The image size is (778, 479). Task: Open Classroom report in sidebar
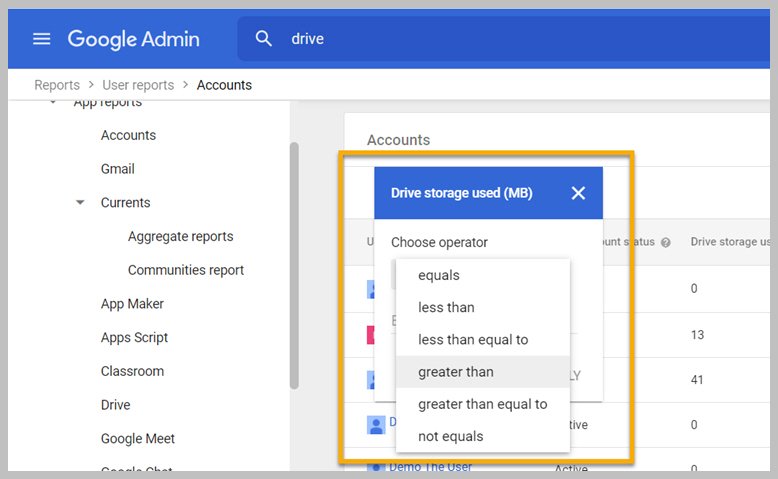(x=132, y=371)
